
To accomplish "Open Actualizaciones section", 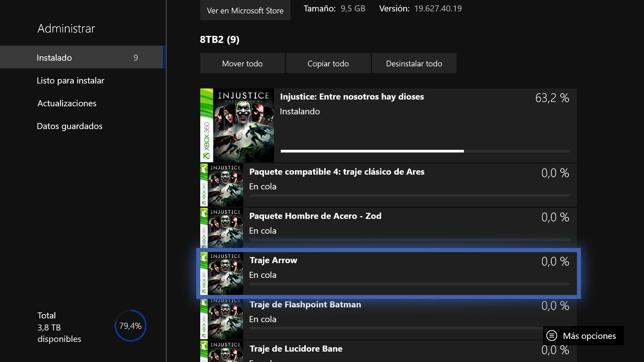I will click(67, 103).
